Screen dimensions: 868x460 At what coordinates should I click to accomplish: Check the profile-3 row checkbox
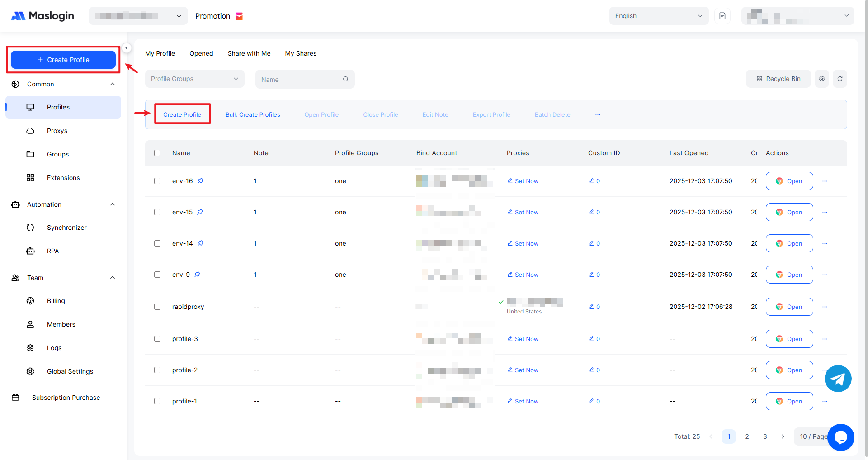pos(157,339)
